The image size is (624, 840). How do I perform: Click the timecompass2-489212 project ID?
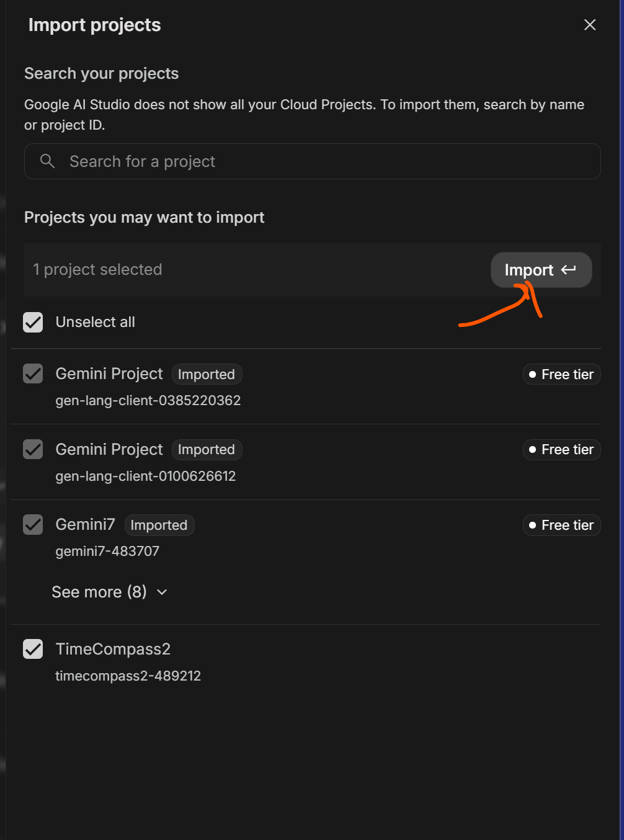pyautogui.click(x=128, y=676)
